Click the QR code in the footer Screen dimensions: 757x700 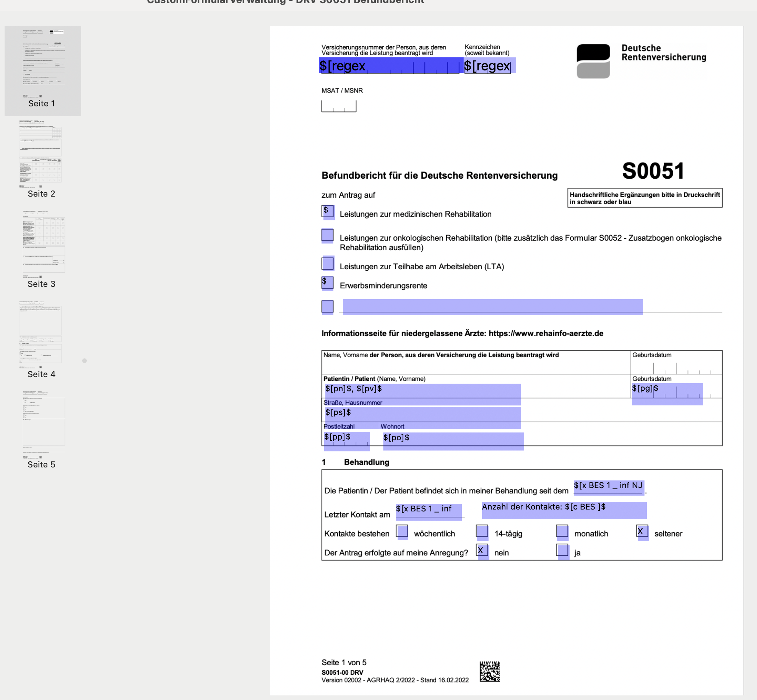click(490, 671)
